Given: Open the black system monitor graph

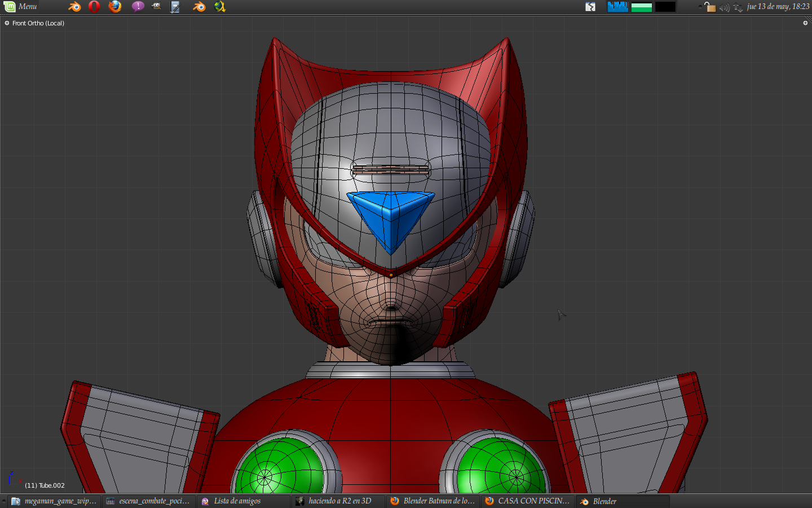Looking at the screenshot, I should click(x=665, y=7).
